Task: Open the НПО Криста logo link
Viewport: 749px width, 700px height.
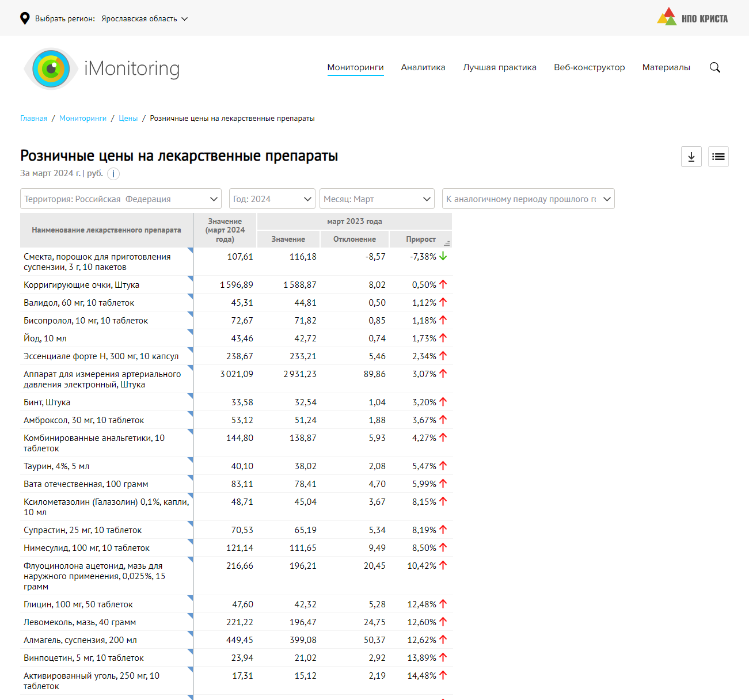Action: point(692,17)
